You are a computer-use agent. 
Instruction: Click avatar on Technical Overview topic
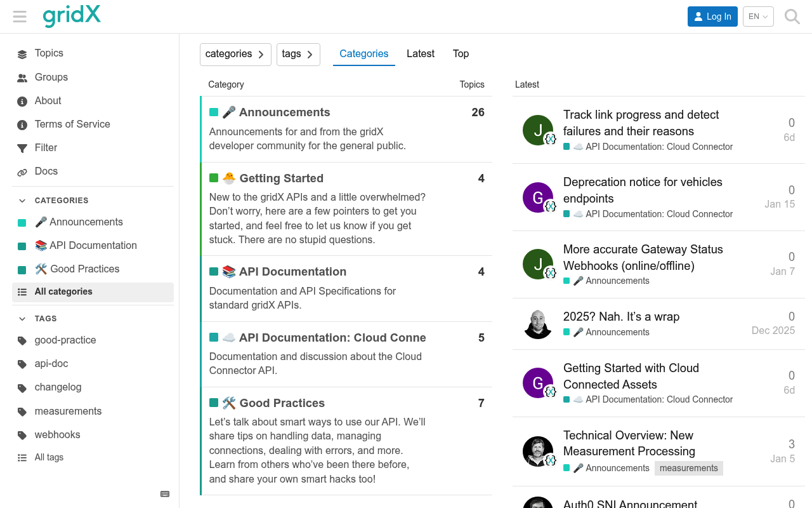tap(538, 451)
